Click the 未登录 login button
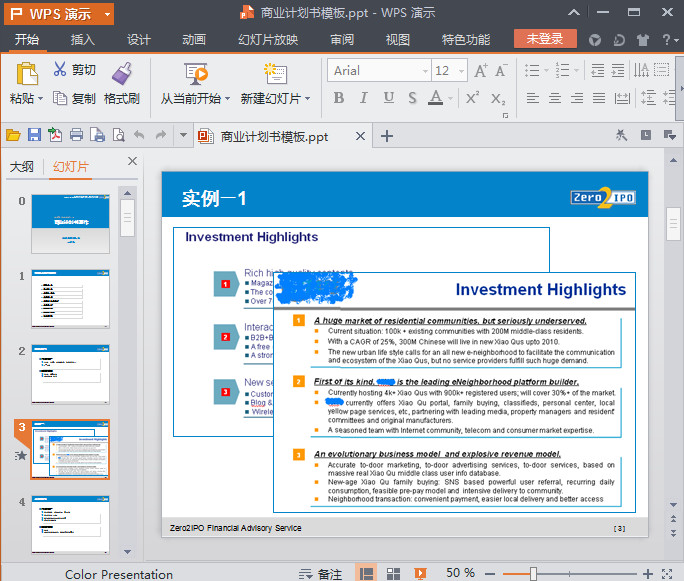Image resolution: width=684 pixels, height=581 pixels. [x=545, y=39]
